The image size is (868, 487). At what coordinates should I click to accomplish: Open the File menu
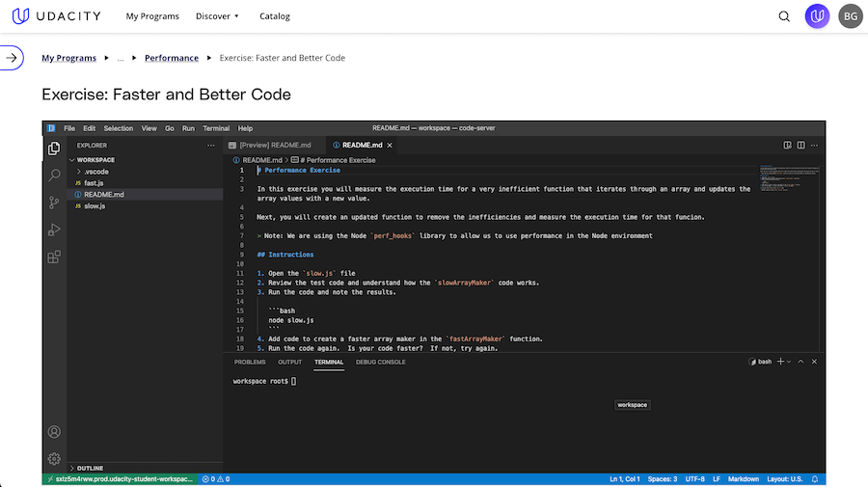[x=69, y=128]
